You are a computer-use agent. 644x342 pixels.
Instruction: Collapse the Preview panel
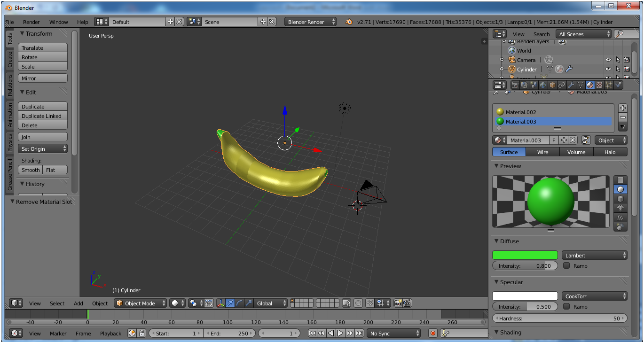[x=510, y=166]
